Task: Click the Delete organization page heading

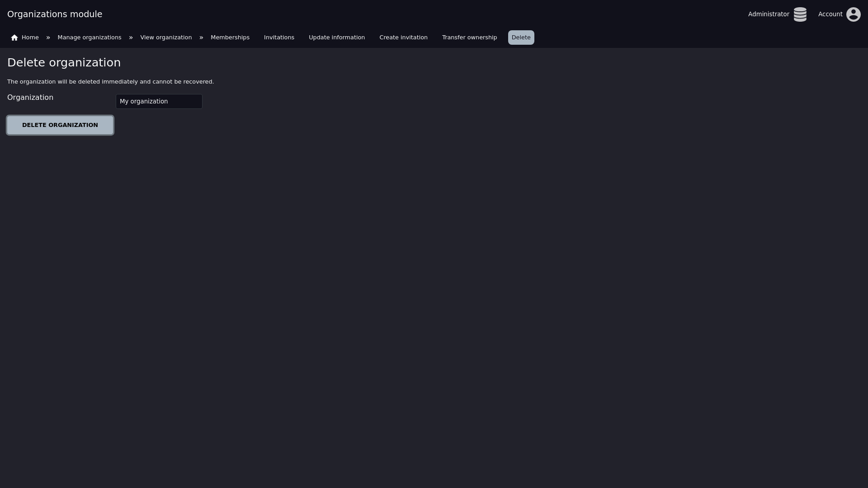Action: point(64,63)
